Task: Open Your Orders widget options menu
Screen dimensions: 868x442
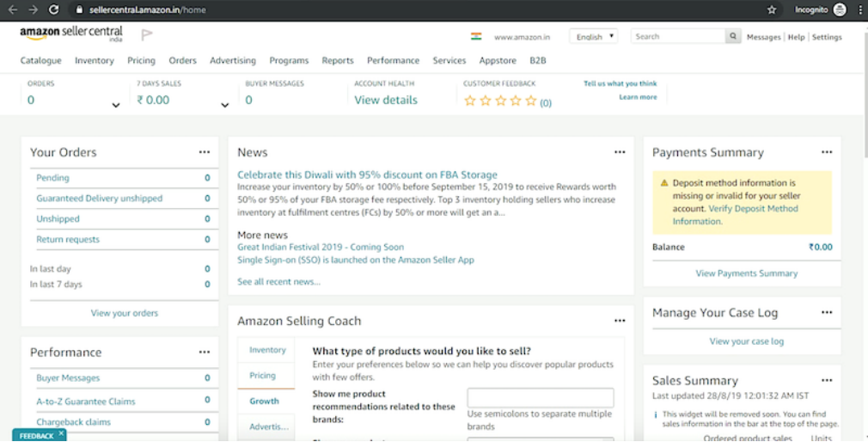Action: point(205,151)
